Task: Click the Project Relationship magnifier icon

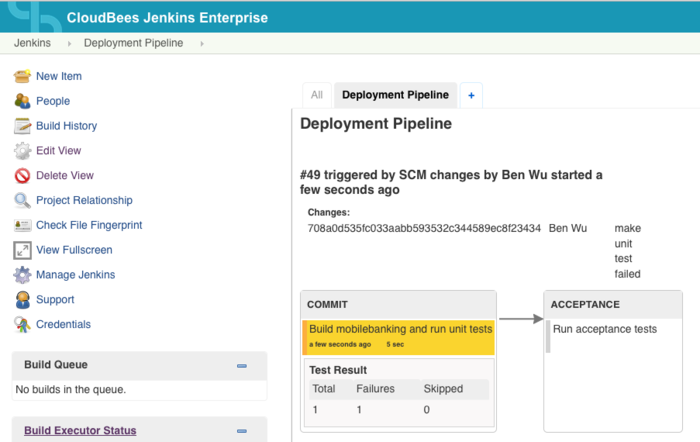Action: pyautogui.click(x=22, y=200)
